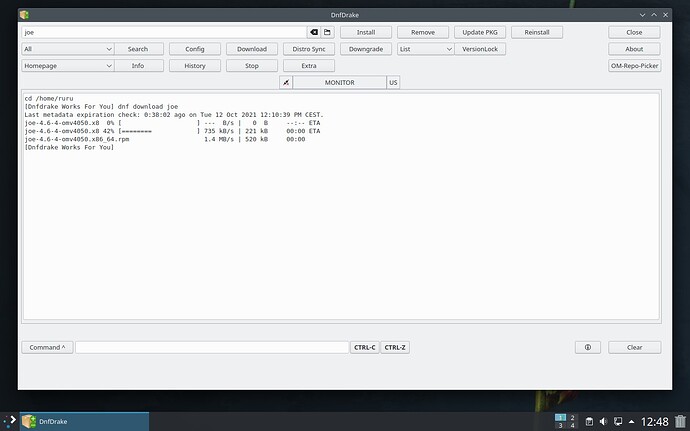Open the volume control tray icon
The width and height of the screenshot is (690, 431).
coord(603,422)
